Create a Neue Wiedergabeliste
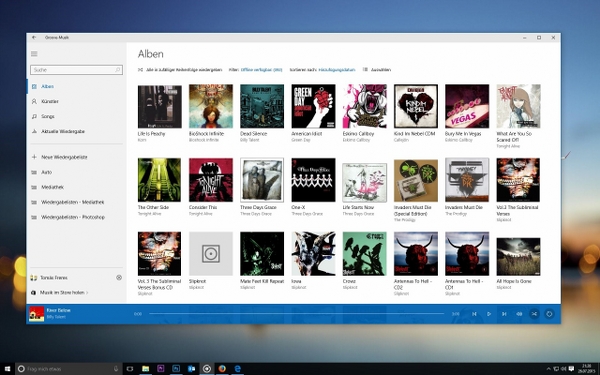The height and width of the screenshot is (375, 600). tap(77, 157)
